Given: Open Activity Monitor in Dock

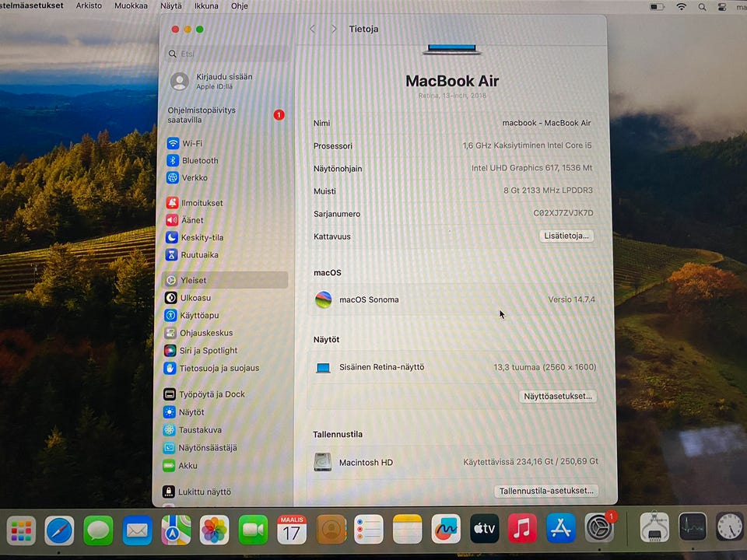Looking at the screenshot, I should (x=693, y=527).
